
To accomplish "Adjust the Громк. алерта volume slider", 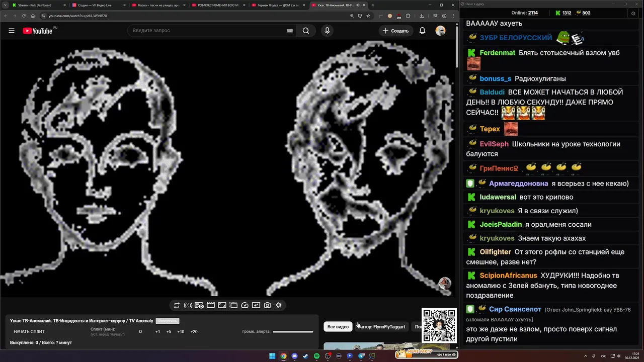I will click(293, 332).
